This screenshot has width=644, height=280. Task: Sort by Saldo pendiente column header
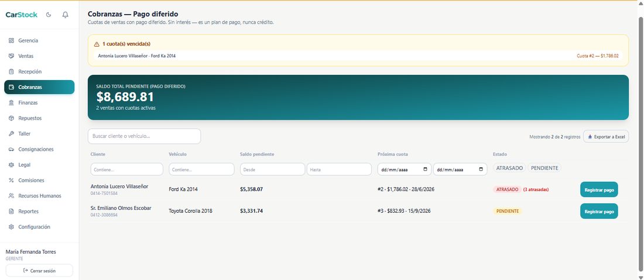coord(257,154)
